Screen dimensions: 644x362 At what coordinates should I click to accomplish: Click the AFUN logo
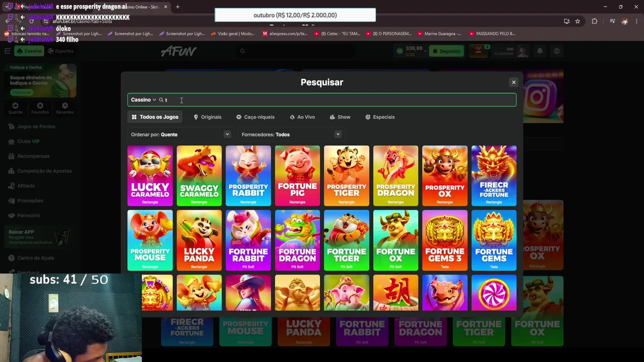[x=179, y=51]
